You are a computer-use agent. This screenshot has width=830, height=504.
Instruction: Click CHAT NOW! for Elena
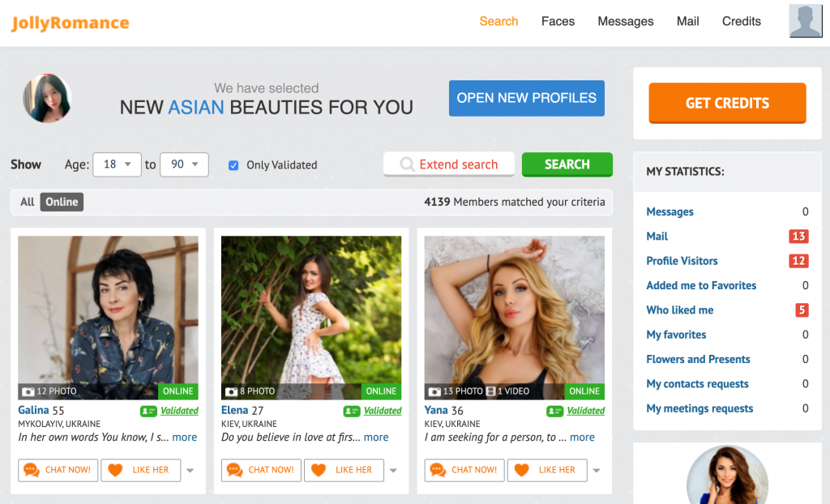(x=262, y=470)
